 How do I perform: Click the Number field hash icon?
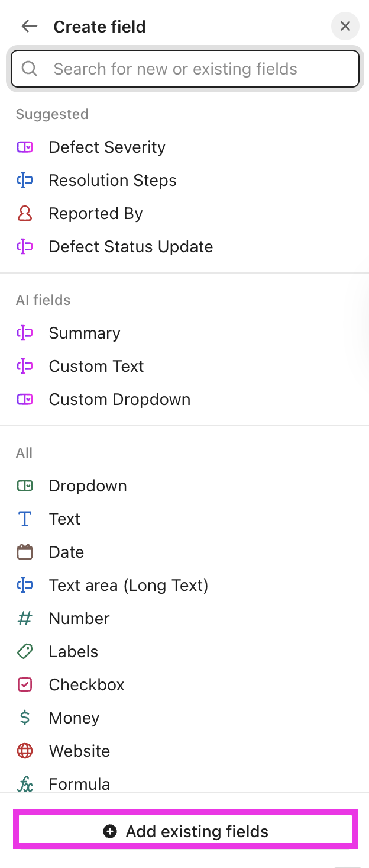pos(24,618)
